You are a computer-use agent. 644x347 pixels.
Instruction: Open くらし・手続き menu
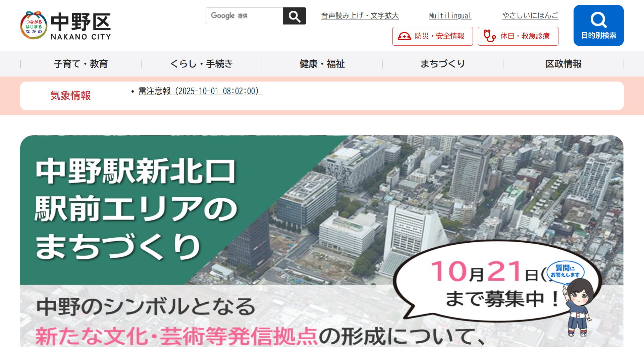pyautogui.click(x=202, y=64)
